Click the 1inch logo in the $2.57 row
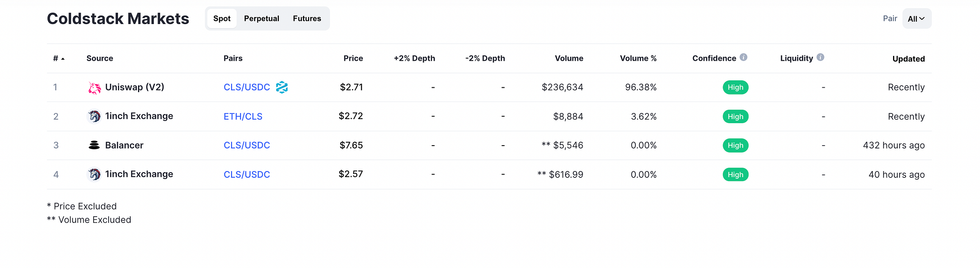 click(94, 175)
